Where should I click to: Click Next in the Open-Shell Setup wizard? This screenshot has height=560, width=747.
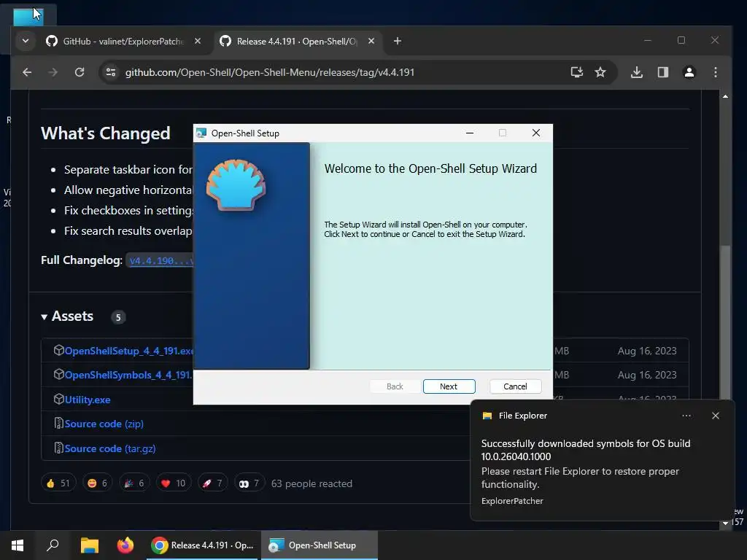pos(449,386)
